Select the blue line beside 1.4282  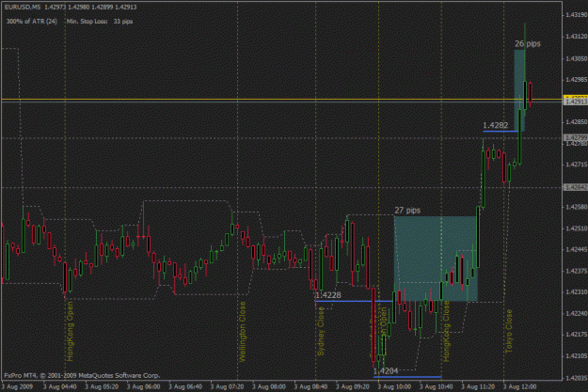[501, 132]
